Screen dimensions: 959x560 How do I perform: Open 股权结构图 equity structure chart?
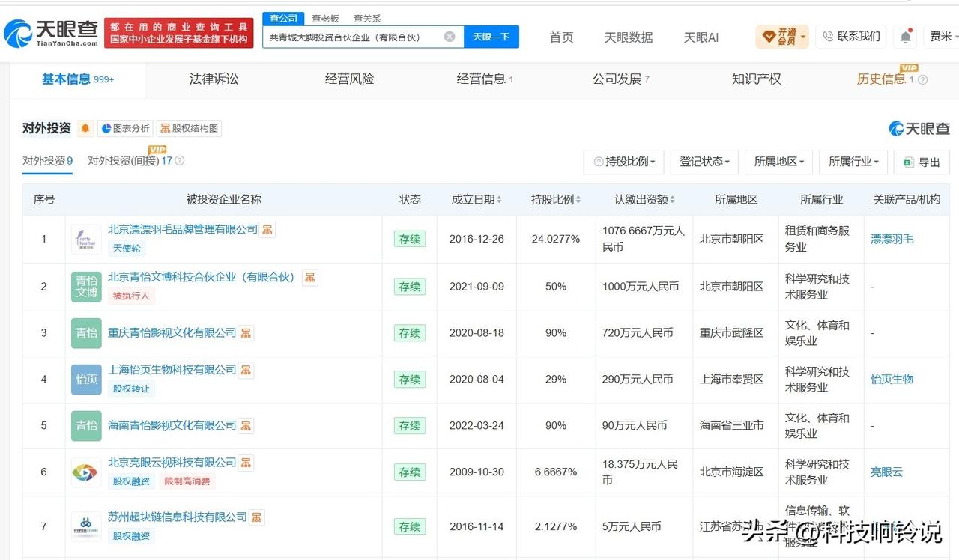[189, 129]
